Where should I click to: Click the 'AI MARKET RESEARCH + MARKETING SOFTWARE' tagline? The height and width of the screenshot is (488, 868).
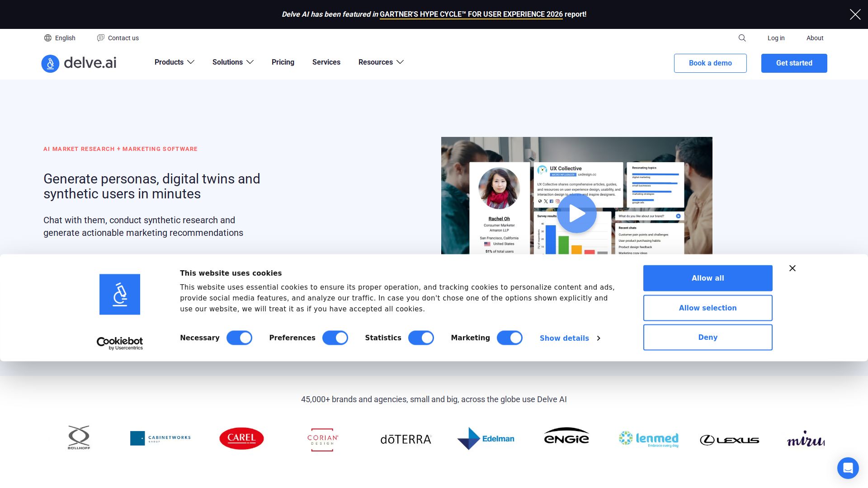[x=120, y=149]
